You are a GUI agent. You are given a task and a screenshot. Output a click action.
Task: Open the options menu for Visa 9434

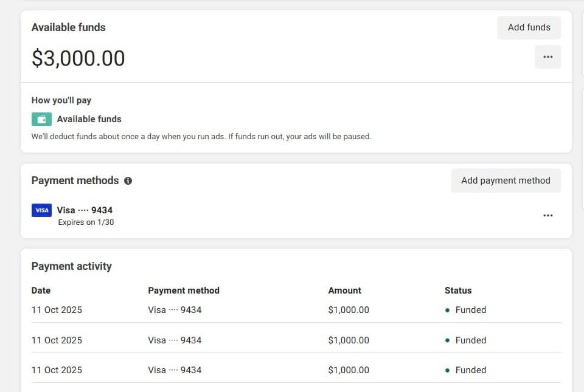pyautogui.click(x=547, y=215)
